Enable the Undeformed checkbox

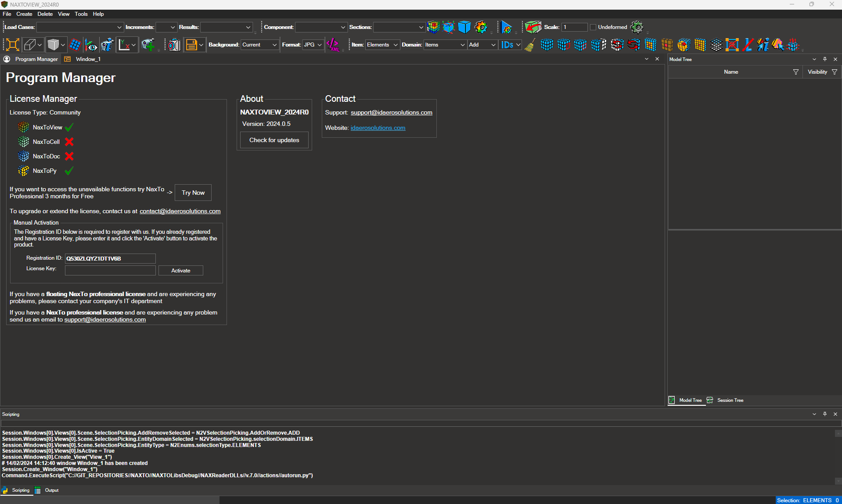(x=593, y=27)
